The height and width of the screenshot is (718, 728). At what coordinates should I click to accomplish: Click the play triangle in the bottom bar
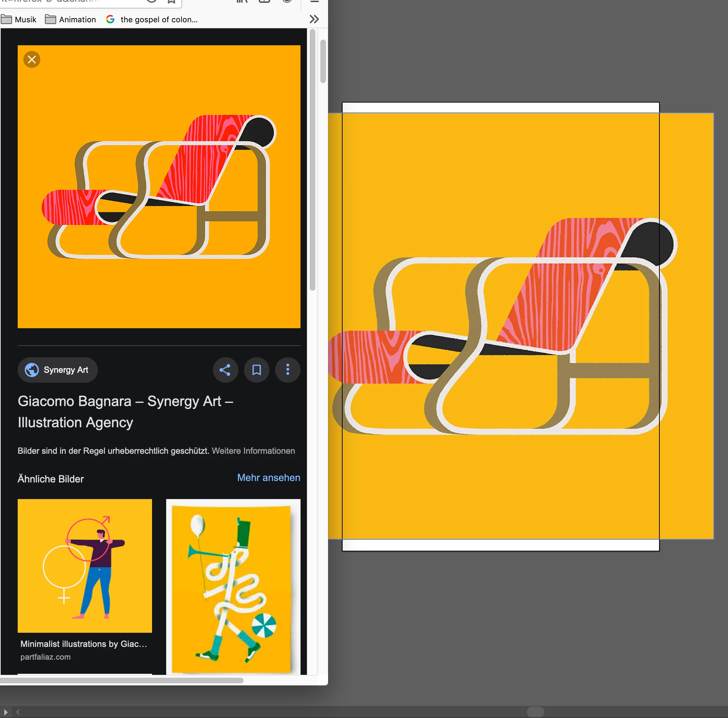[x=5, y=712]
